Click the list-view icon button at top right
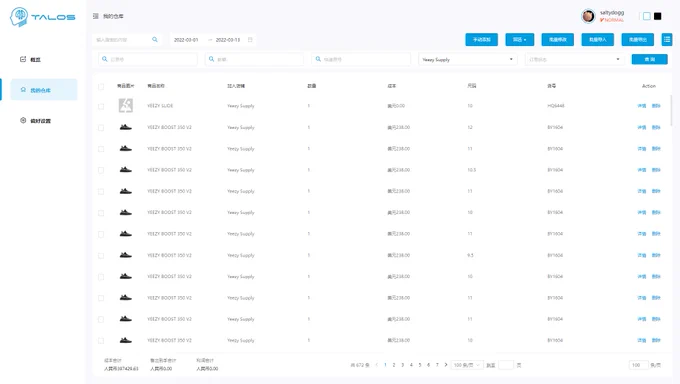 tap(667, 39)
